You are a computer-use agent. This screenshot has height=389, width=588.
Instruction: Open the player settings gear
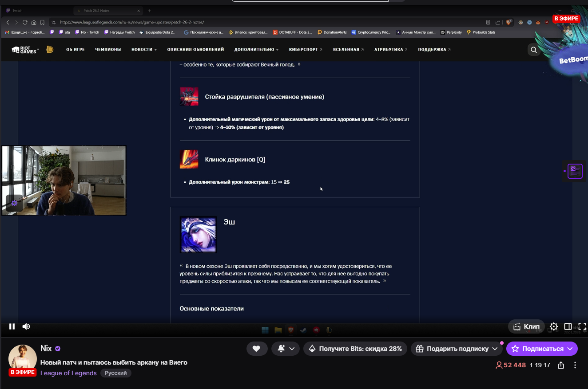point(554,326)
